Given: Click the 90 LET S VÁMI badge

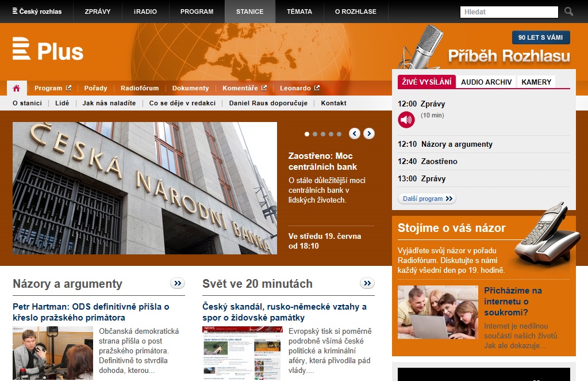Looking at the screenshot, I should [540, 37].
